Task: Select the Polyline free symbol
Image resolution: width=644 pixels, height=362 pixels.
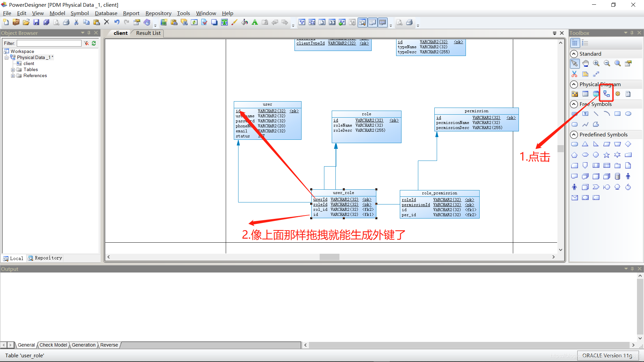Action: pyautogui.click(x=585, y=124)
